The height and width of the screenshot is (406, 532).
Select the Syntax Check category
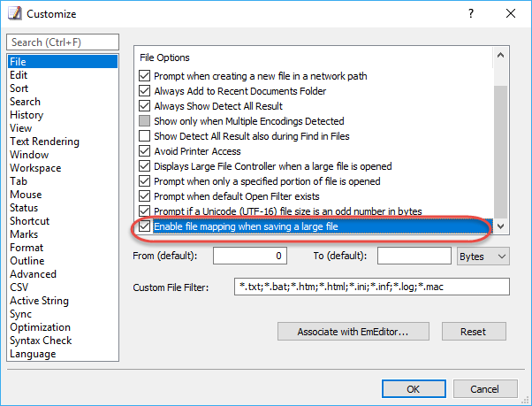41,341
